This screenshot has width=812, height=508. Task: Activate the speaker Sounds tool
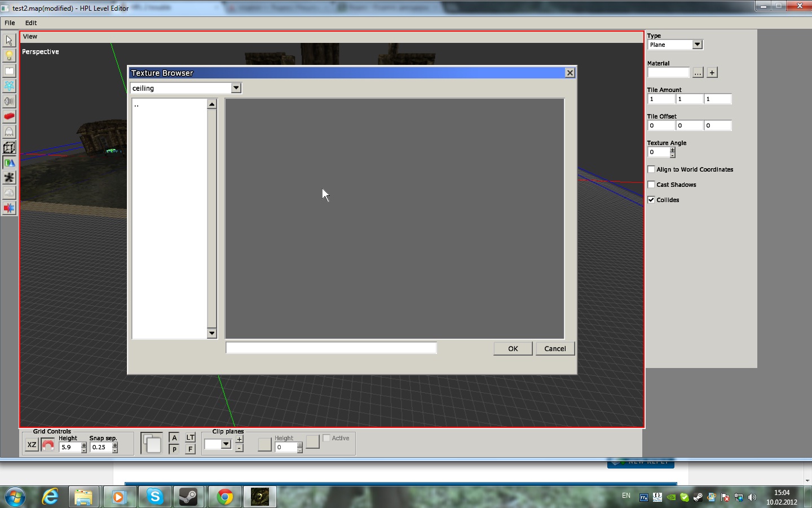click(9, 102)
